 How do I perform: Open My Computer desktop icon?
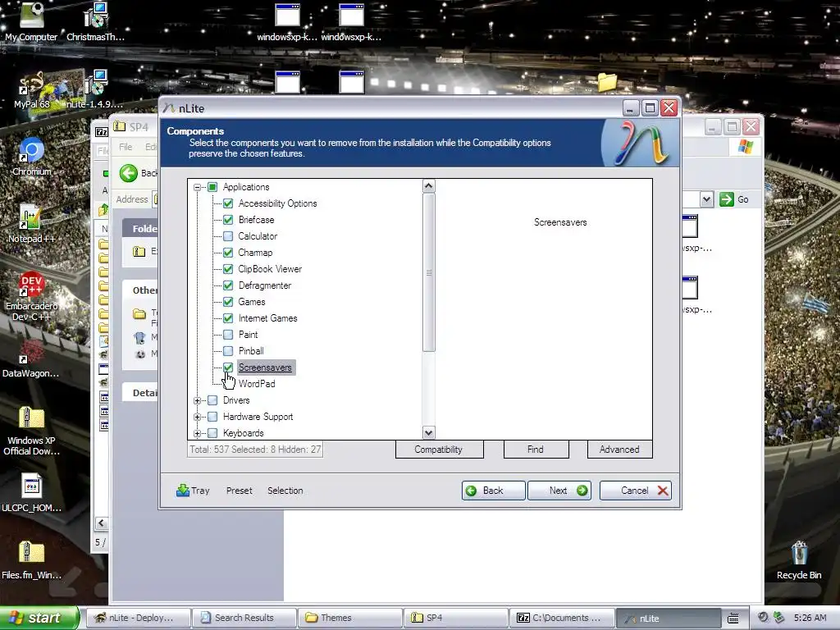click(31, 21)
